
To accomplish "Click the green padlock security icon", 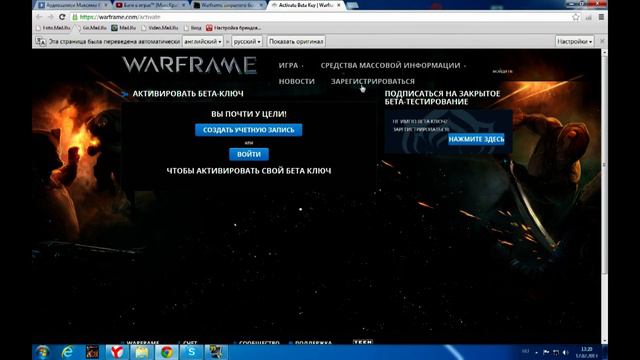I will coord(75,17).
